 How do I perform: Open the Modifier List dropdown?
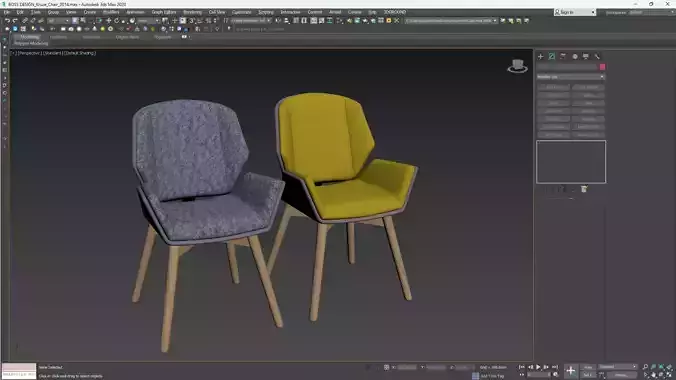pos(571,77)
